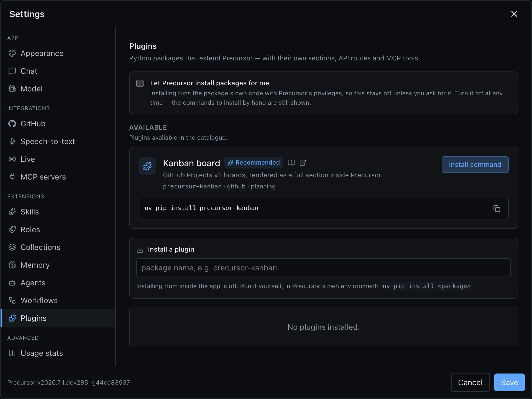Open the Agents section
The image size is (532, 399).
pyautogui.click(x=58, y=283)
